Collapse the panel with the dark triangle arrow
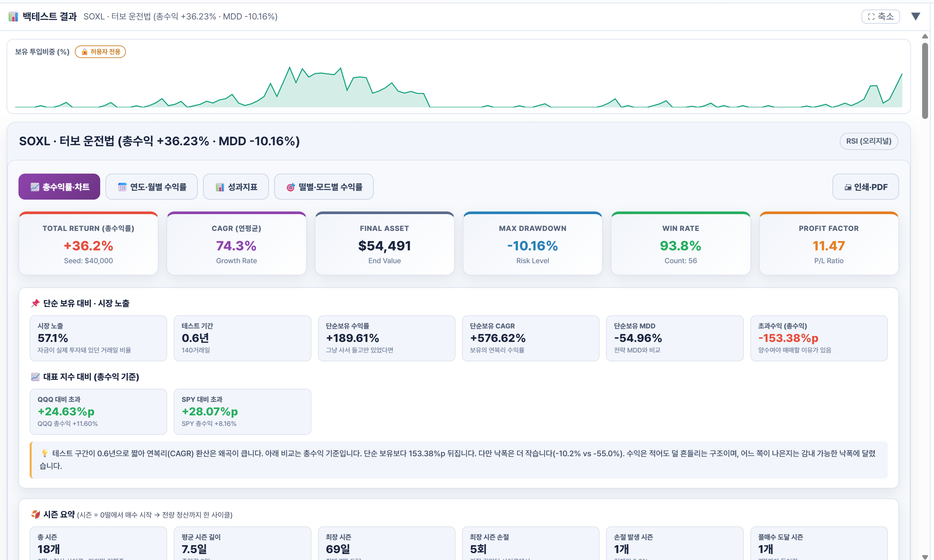 pyautogui.click(x=916, y=16)
